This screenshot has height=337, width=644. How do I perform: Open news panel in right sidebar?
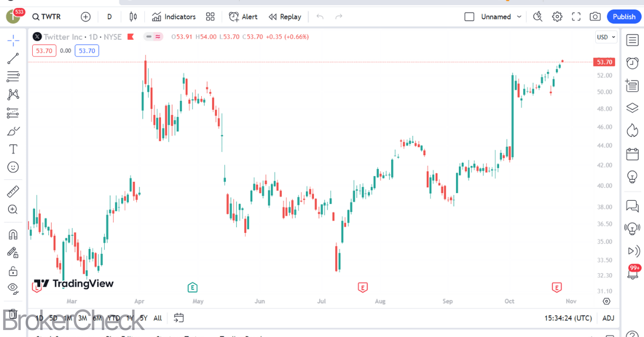point(632,85)
